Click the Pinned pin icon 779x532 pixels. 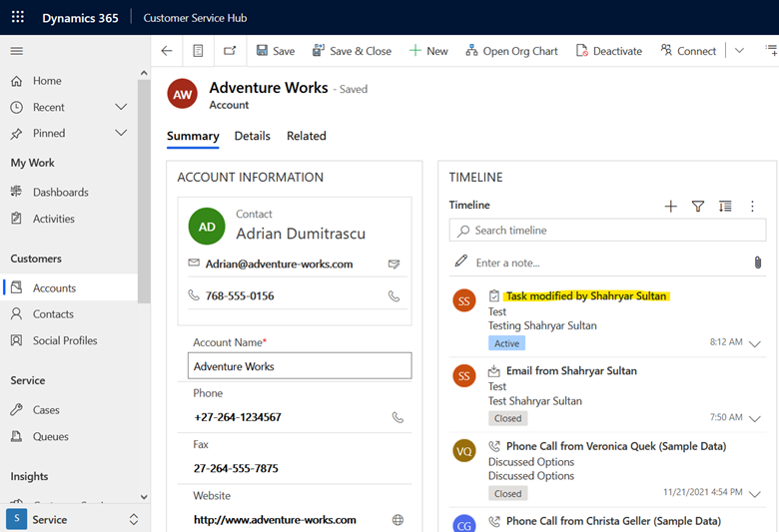(16, 133)
